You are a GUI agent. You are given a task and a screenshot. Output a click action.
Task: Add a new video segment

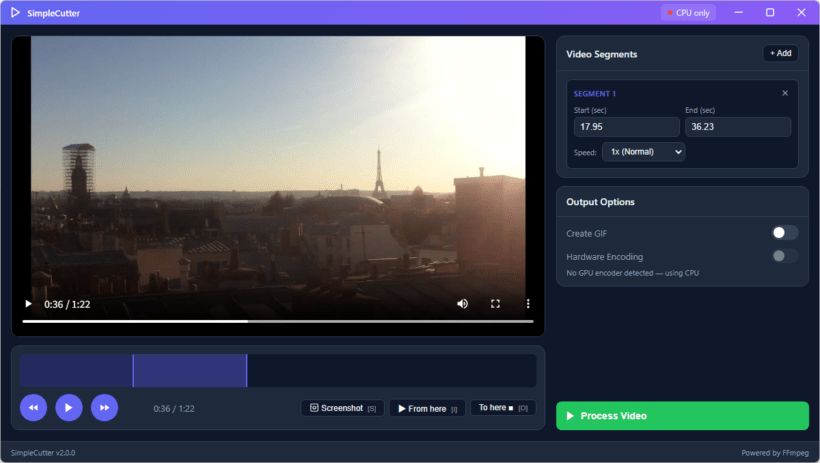click(780, 53)
